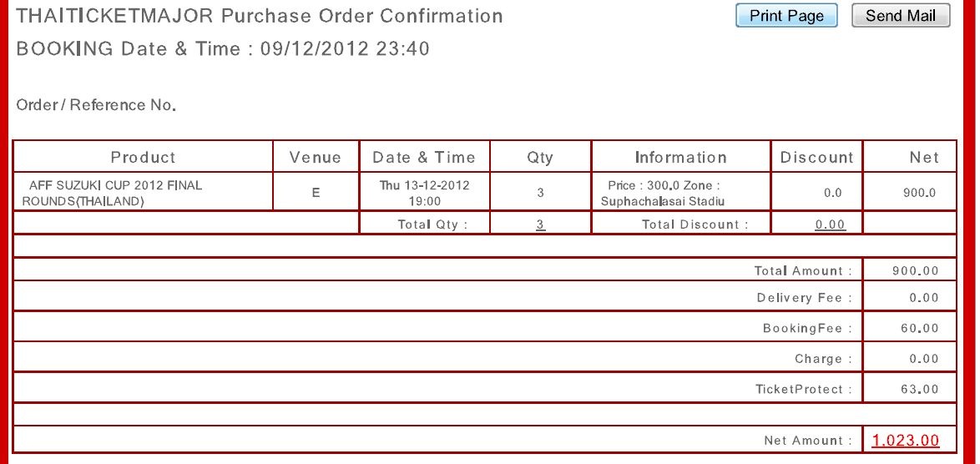
Task: Select the AFF SUZUKI CUP 2012 product cell
Action: [143, 193]
